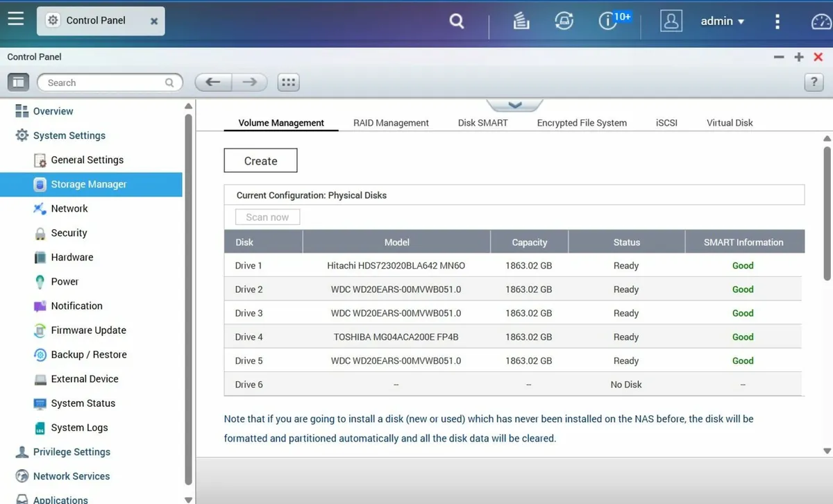Go forward with the right arrow button
833x504 pixels.
249,83
